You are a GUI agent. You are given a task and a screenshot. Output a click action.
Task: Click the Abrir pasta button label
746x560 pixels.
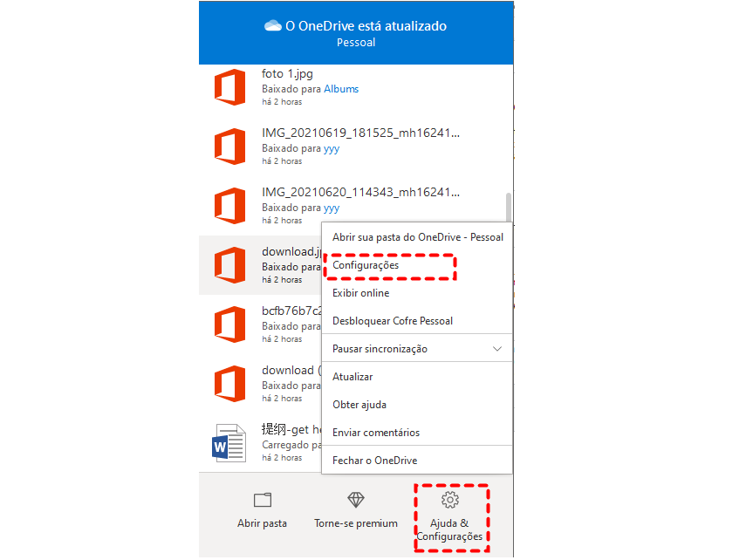[x=262, y=523]
